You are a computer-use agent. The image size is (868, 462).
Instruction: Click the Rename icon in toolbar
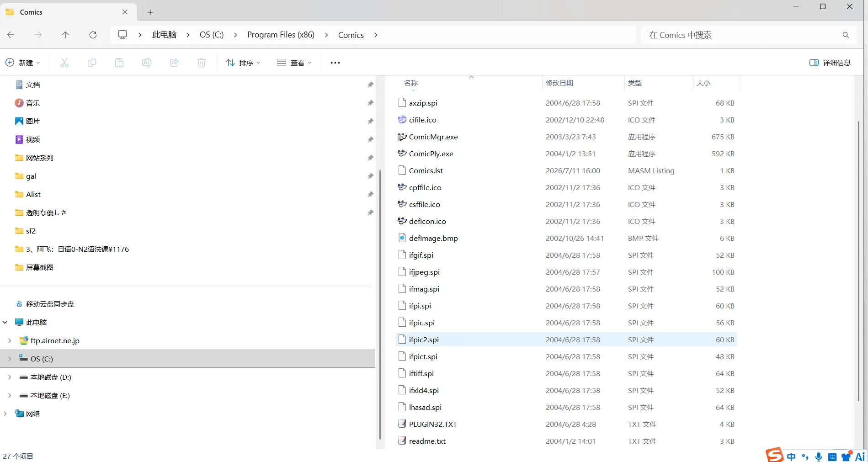(147, 63)
